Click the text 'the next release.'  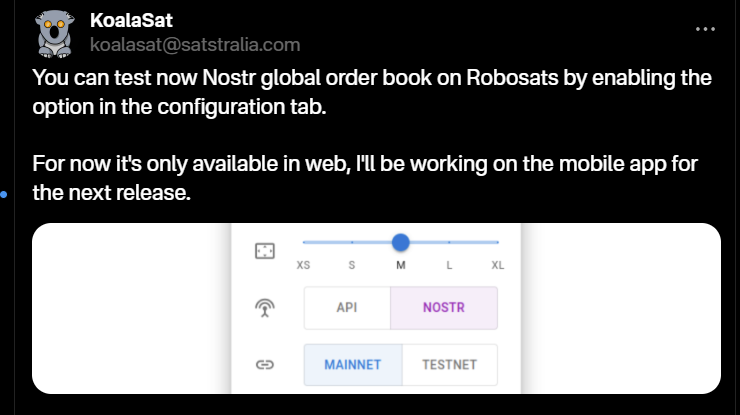tap(111, 193)
